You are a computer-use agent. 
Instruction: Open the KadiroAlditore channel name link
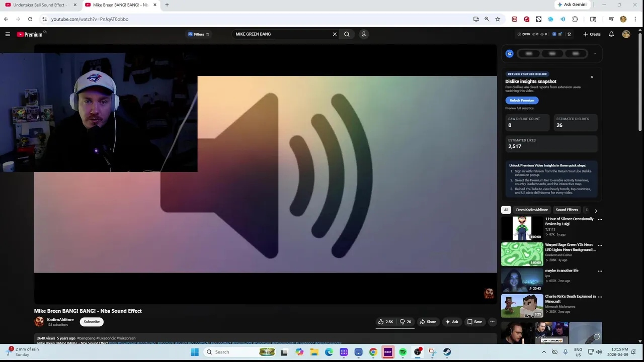click(60, 320)
